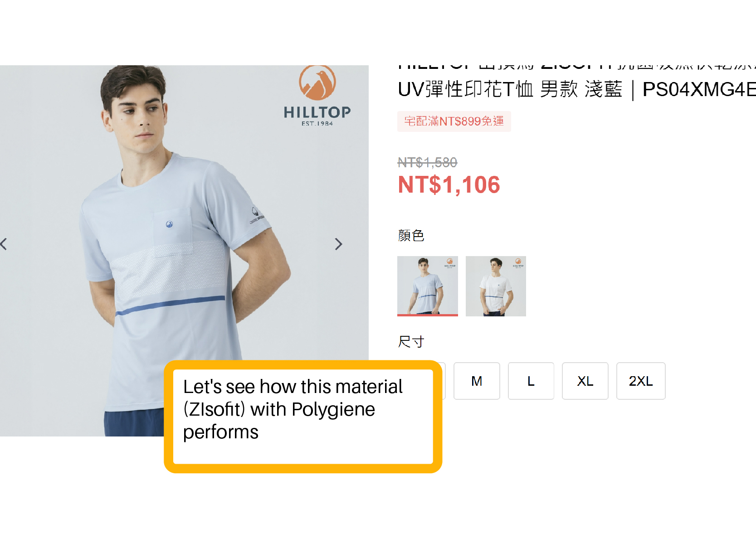Click the product title with PS04XMG4E code
The height and width of the screenshot is (548, 756).
pyautogui.click(x=577, y=81)
